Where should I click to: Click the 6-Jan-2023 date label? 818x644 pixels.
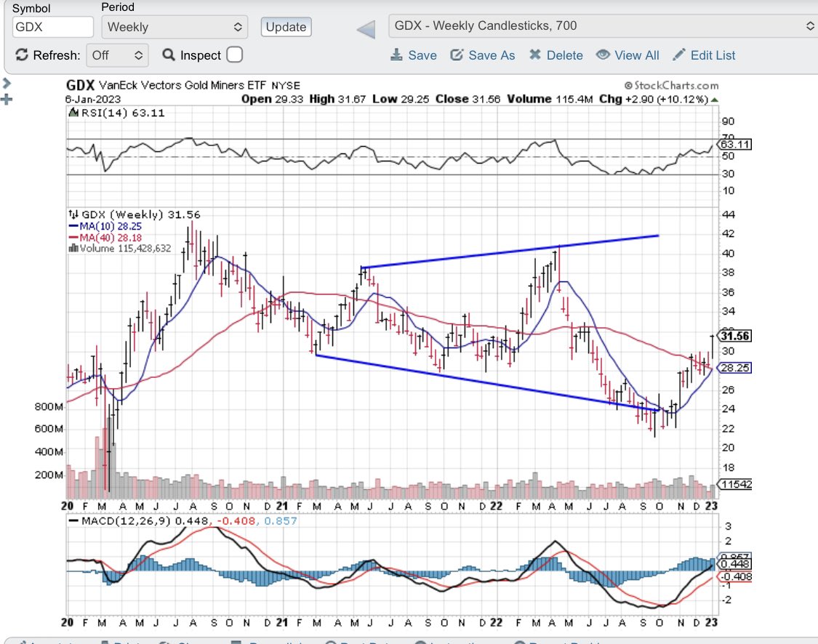(93, 99)
